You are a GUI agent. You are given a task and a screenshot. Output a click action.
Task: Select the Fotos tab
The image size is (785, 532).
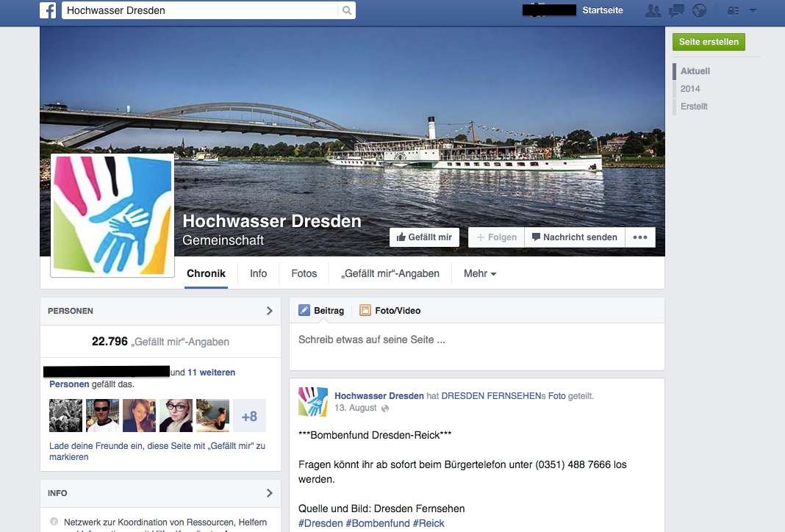tap(304, 274)
